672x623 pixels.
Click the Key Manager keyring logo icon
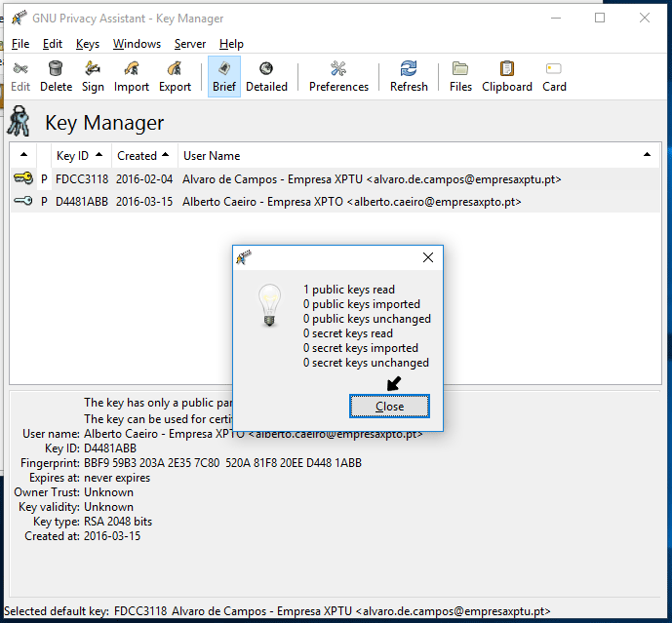click(19, 121)
